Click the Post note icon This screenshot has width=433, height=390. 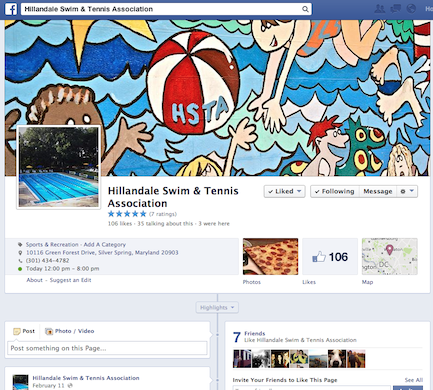pyautogui.click(x=17, y=331)
